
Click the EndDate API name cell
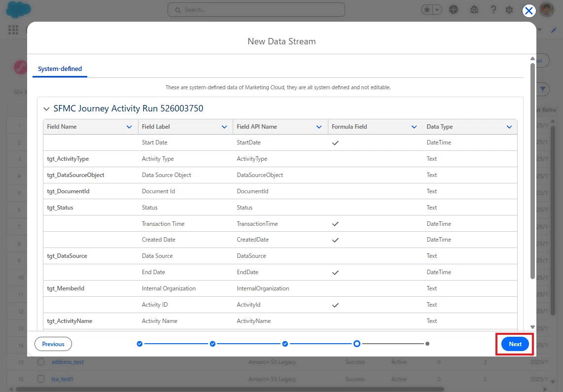coord(248,272)
